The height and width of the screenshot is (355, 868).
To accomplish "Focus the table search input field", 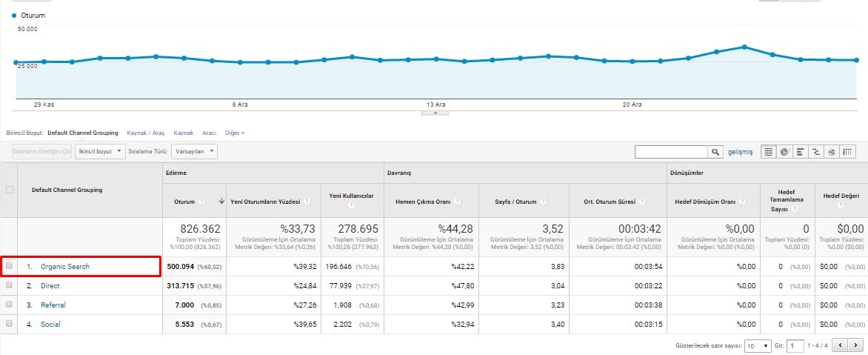I will tap(672, 152).
